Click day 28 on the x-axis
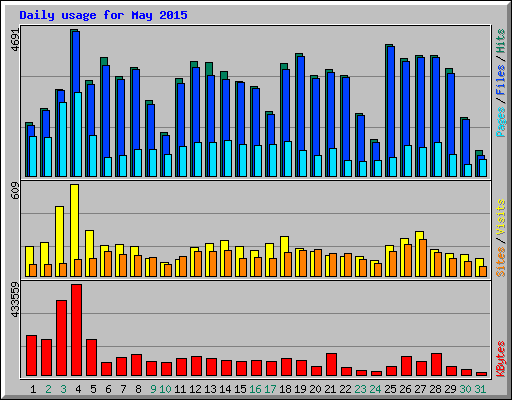 (x=435, y=389)
